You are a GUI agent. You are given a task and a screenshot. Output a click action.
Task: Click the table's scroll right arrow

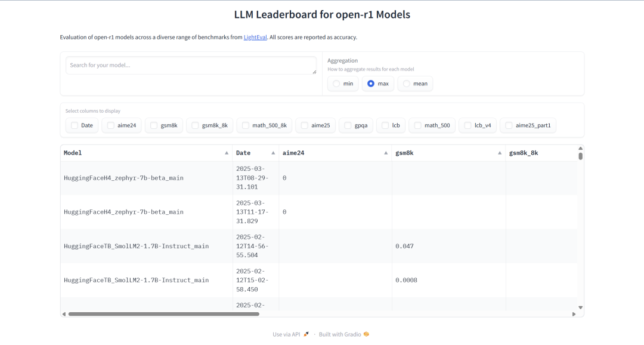574,314
